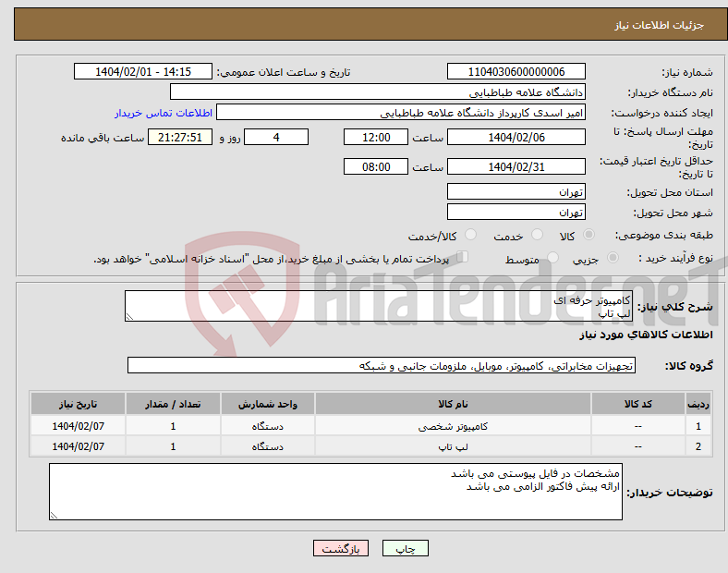Viewport: 728px width, 573px height.
Task: Click the date cell in کامپیوتر شخصی row
Action: pos(78,426)
